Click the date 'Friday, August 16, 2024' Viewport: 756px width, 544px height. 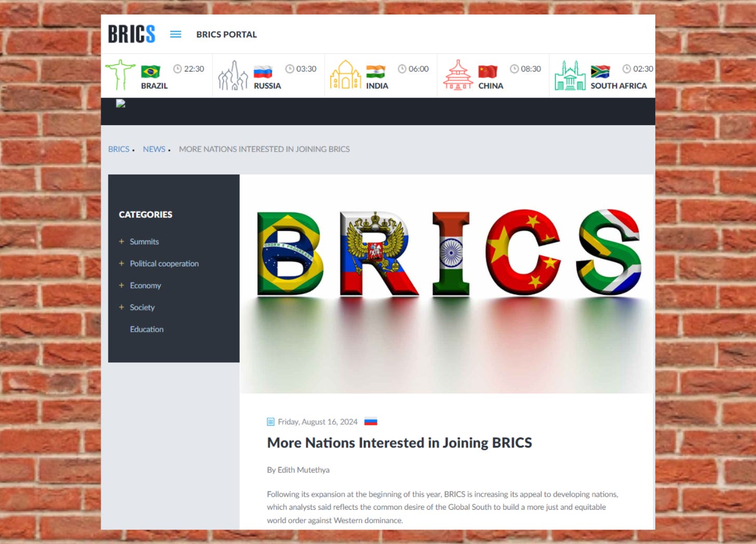pos(318,421)
